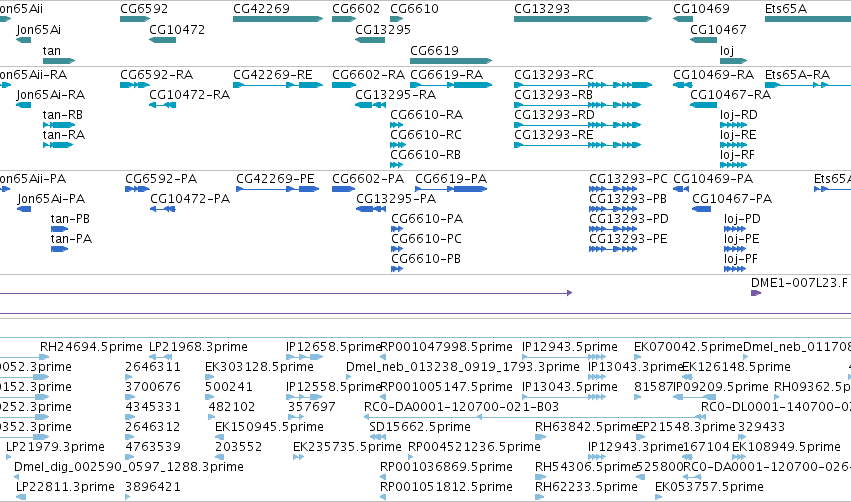Image resolution: width=851 pixels, height=502 pixels.
Task: Click EST EK053757.5prime
Action: (x=709, y=487)
